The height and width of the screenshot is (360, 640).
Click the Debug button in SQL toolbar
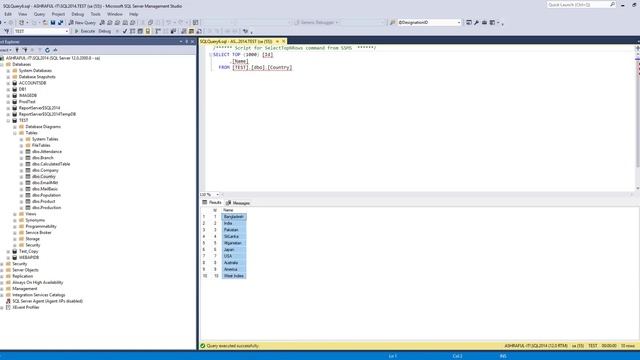(x=105, y=31)
